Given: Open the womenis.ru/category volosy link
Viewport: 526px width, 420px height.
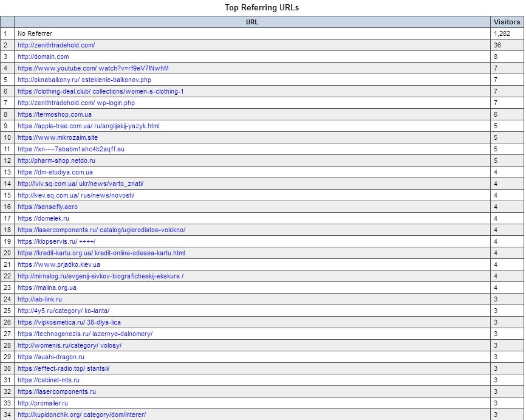Looking at the screenshot, I should tap(70, 345).
